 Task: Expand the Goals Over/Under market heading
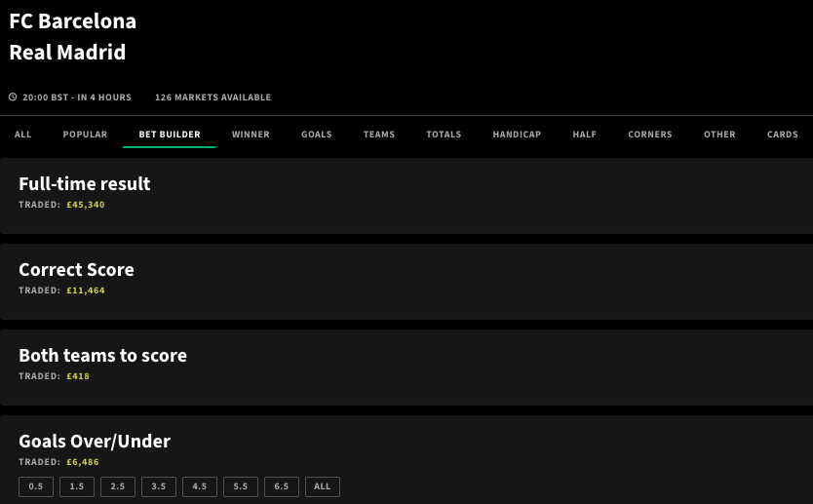coord(95,442)
